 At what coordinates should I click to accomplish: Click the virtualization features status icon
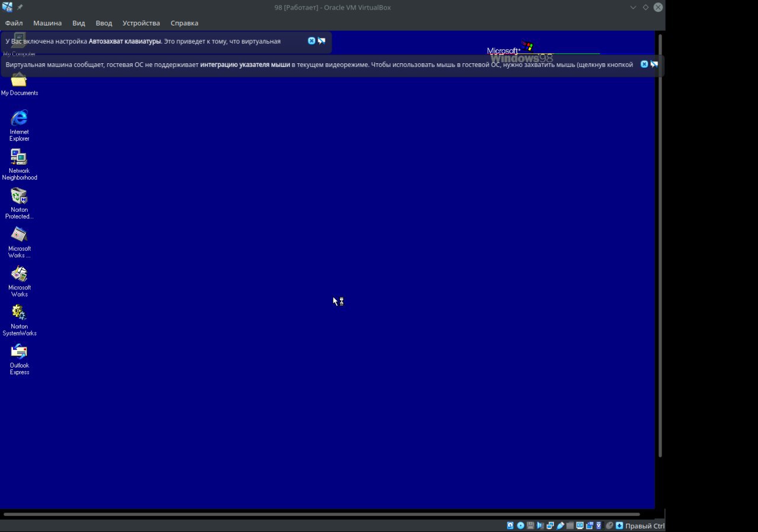pyautogui.click(x=599, y=525)
